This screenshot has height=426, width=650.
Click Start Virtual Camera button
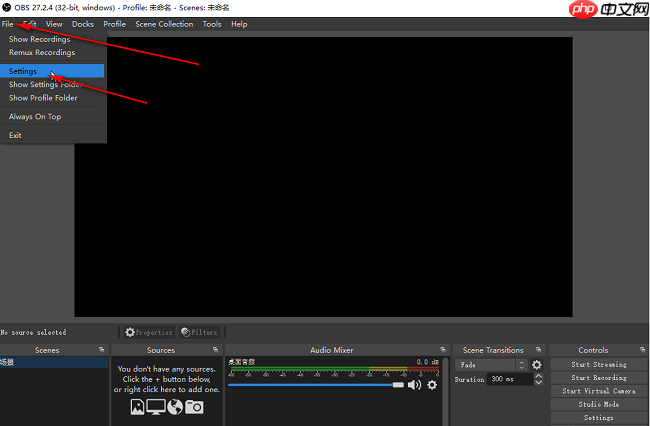tap(599, 391)
